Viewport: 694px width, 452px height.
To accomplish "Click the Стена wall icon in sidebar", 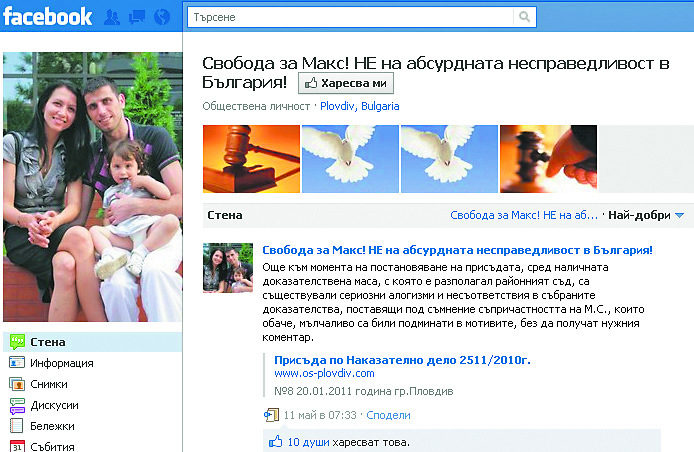I will (x=17, y=342).
